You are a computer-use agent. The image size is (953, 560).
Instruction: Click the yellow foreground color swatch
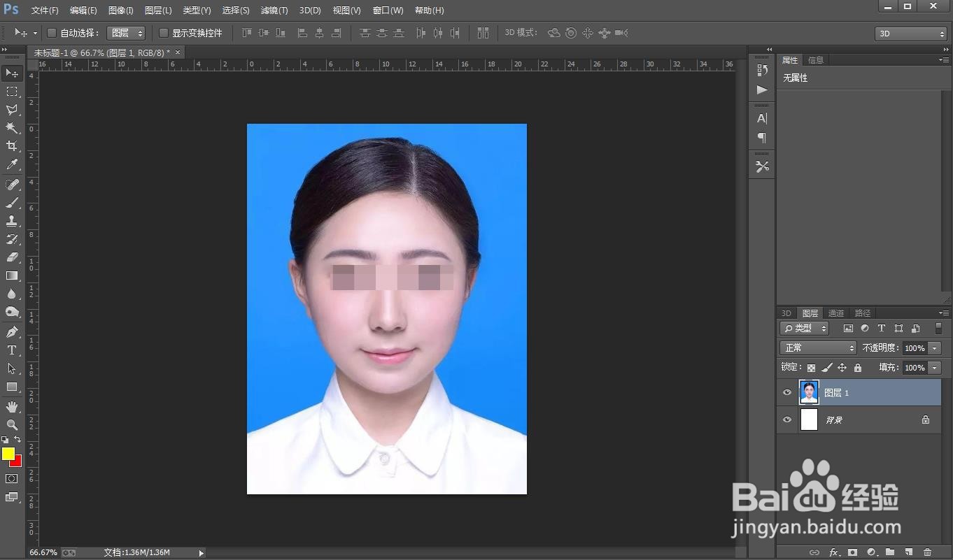[x=8, y=454]
